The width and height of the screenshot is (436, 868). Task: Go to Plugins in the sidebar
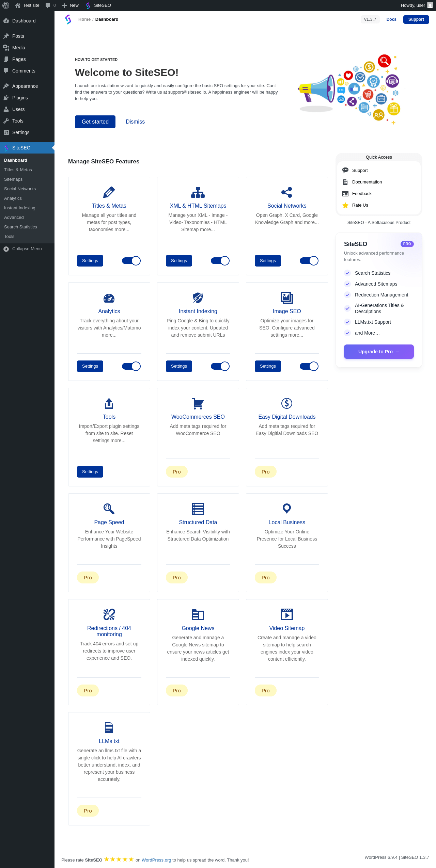pos(20,98)
